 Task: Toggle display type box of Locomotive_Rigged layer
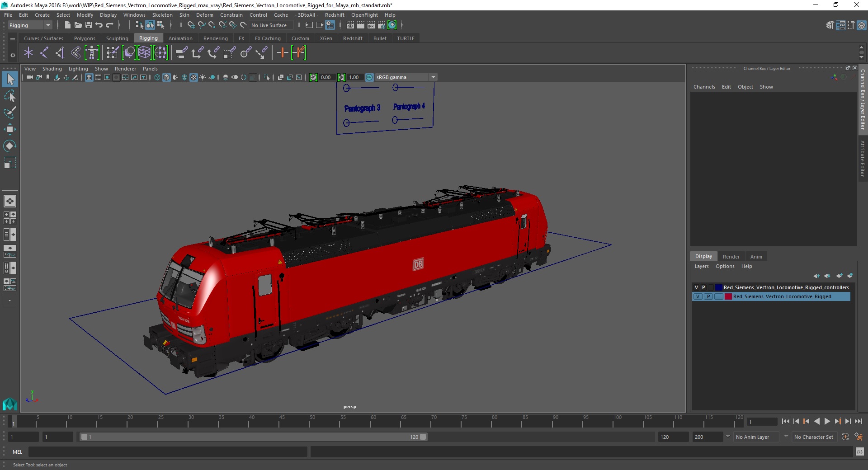click(x=718, y=296)
